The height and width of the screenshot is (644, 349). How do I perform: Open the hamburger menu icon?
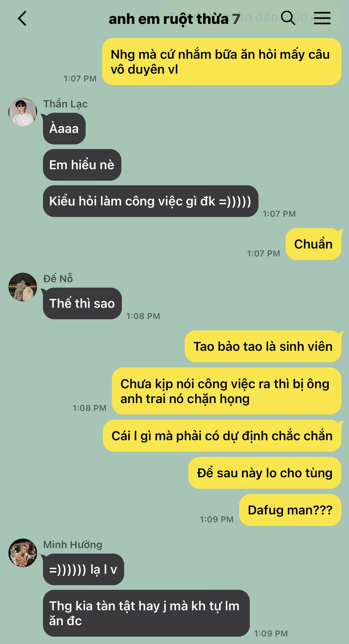tap(322, 18)
